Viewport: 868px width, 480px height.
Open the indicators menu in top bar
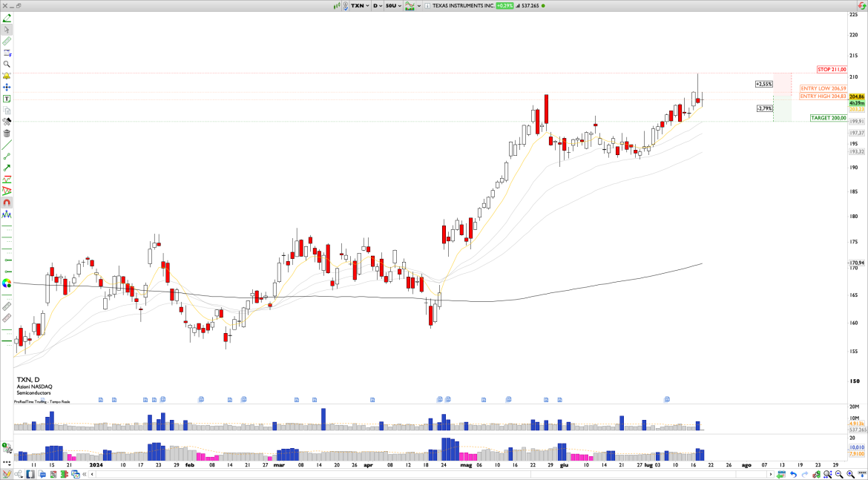pyautogui.click(x=410, y=5)
